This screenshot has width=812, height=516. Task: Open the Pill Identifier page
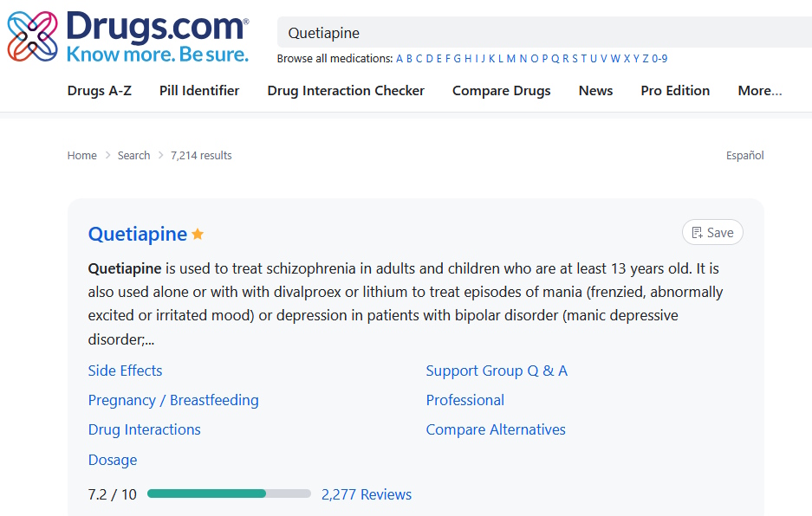tap(199, 91)
